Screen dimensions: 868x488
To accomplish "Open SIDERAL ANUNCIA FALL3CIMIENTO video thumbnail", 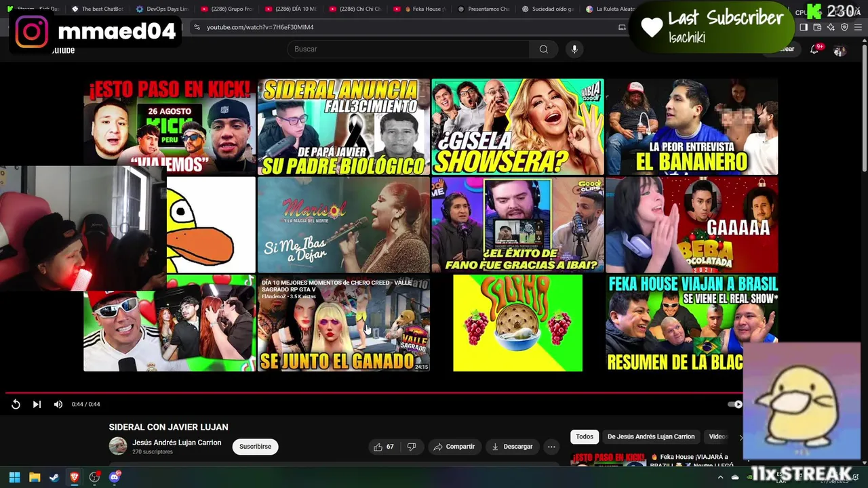I will pos(343,127).
